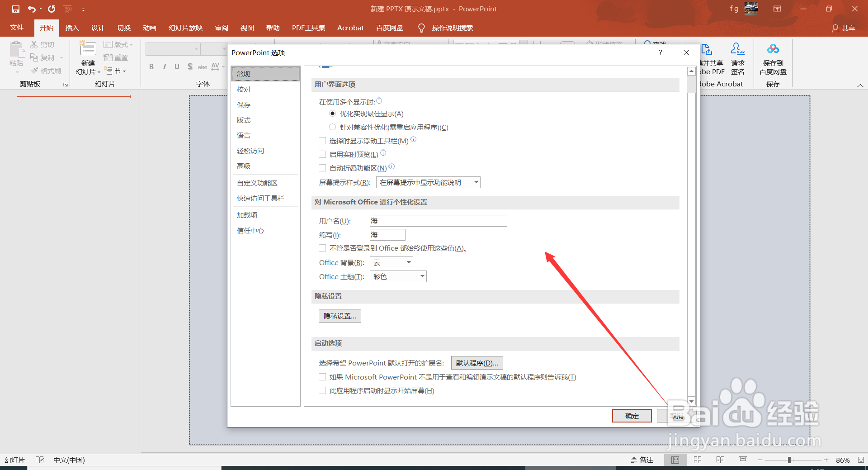The height and width of the screenshot is (470, 868).
Task: Enable auto-collapse ribbon checkbox
Action: (x=322, y=168)
